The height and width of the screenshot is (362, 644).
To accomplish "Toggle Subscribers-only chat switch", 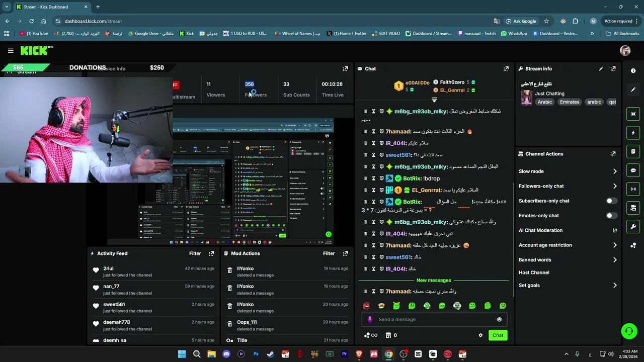I will (x=611, y=201).
